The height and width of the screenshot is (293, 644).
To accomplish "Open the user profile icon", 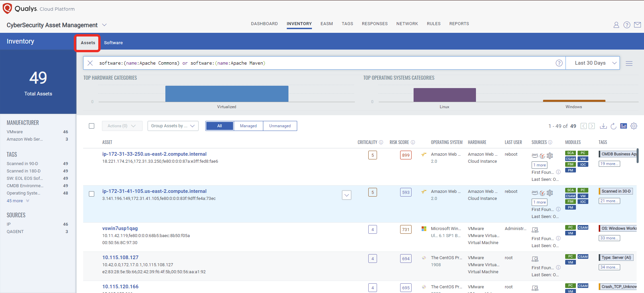I will [616, 25].
